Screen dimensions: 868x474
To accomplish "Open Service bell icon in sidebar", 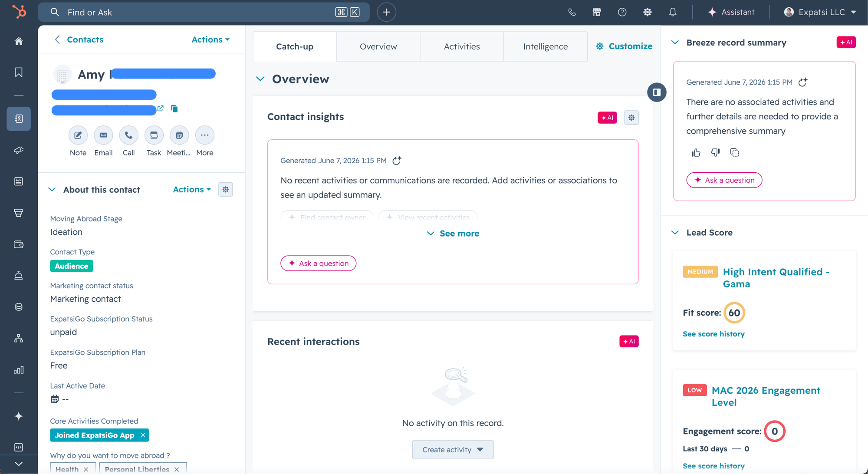I will [19, 276].
